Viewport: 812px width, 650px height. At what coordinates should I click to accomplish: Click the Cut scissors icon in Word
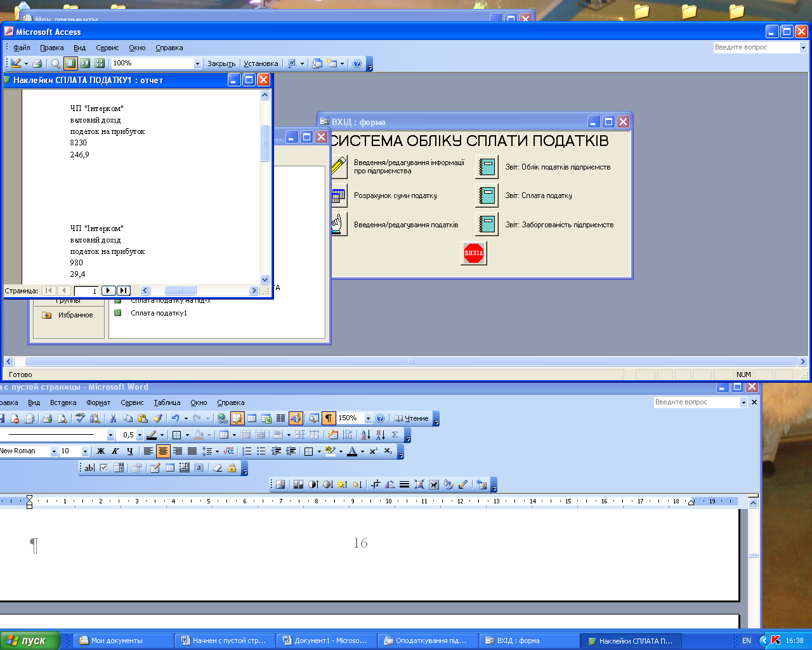coord(113,418)
